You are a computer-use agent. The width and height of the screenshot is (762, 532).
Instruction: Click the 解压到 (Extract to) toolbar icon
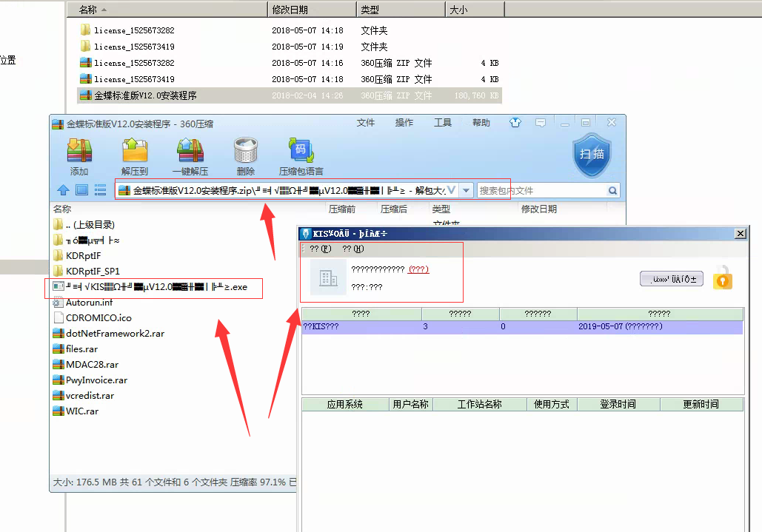pyautogui.click(x=135, y=150)
